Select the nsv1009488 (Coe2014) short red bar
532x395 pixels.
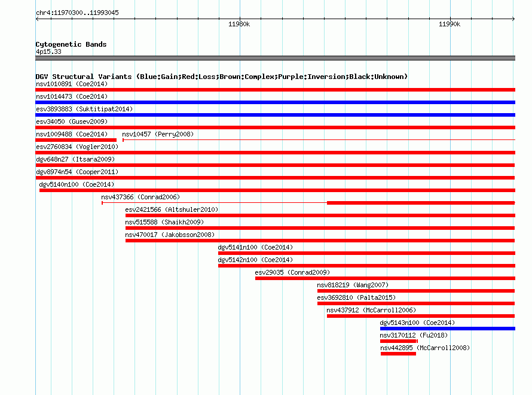(x=76, y=140)
